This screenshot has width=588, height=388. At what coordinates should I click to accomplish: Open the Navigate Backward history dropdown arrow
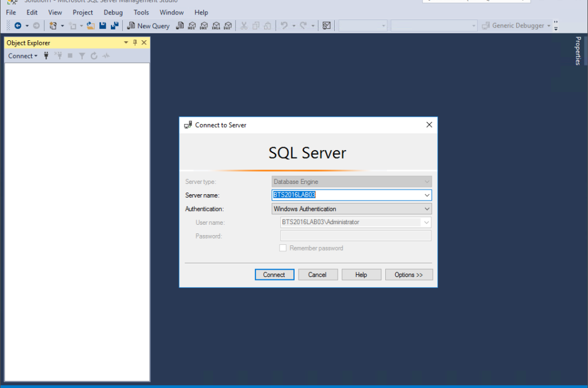click(x=27, y=26)
